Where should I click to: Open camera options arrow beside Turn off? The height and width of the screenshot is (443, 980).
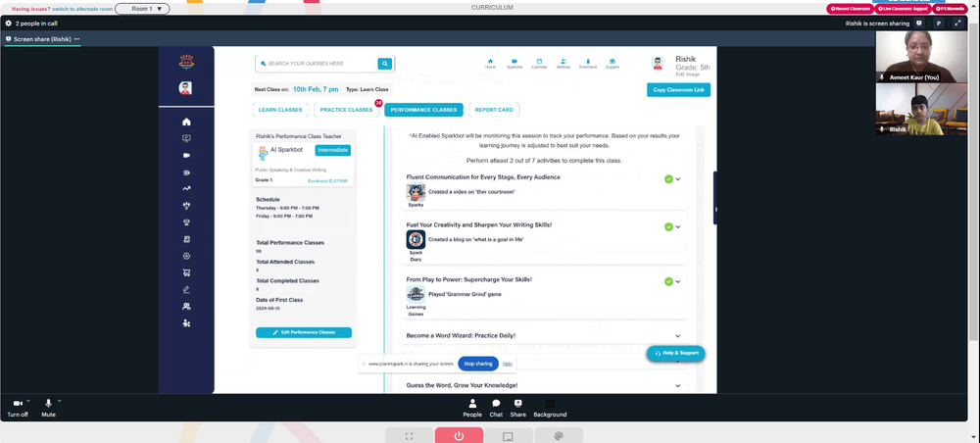tap(28, 401)
